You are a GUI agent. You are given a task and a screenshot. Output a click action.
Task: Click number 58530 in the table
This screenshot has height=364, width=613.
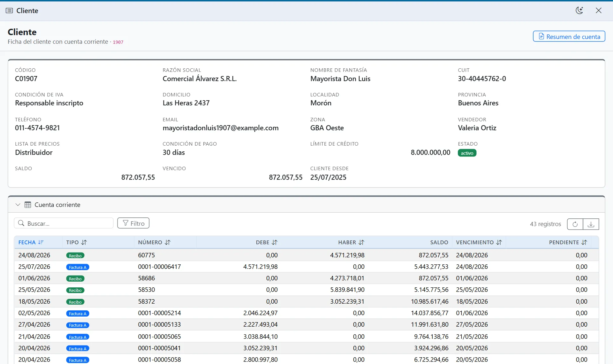click(x=147, y=290)
